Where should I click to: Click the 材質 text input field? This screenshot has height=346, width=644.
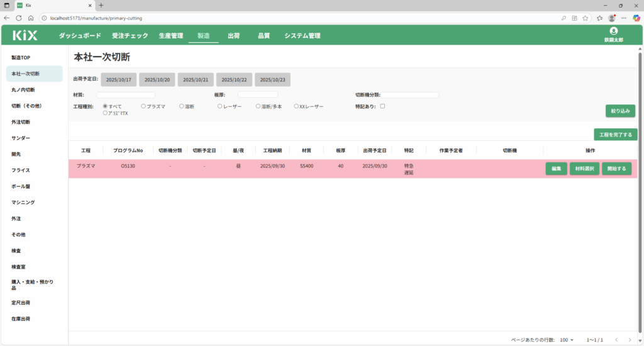(x=126, y=95)
